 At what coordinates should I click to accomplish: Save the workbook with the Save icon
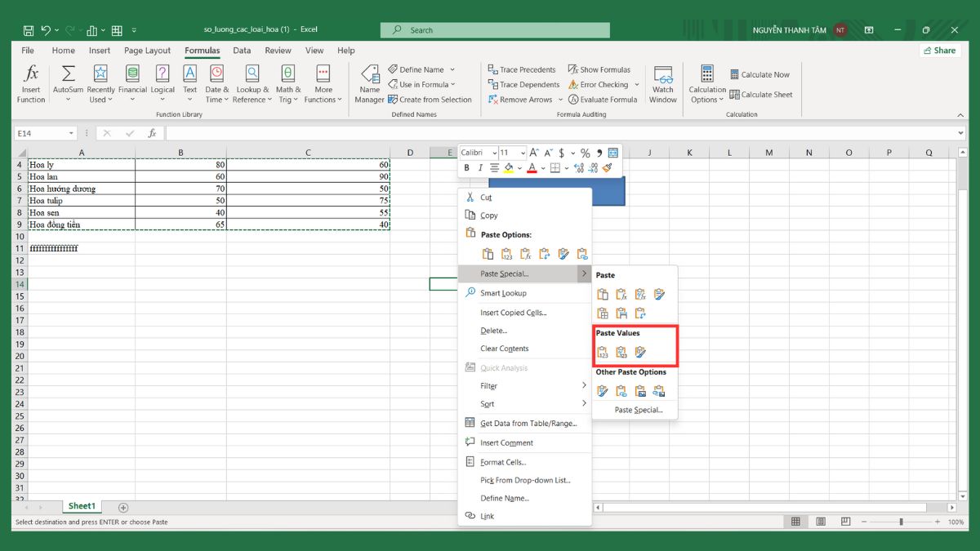point(29,30)
